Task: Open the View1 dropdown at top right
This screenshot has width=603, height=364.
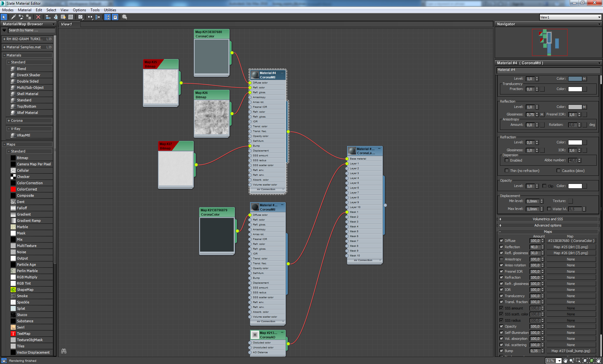Action: pos(599,17)
